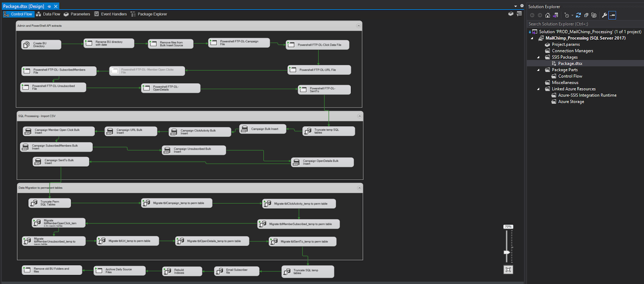Select Migrate tblCampaign_temp to perm table task
The width and height of the screenshot is (644, 284).
pyautogui.click(x=176, y=203)
